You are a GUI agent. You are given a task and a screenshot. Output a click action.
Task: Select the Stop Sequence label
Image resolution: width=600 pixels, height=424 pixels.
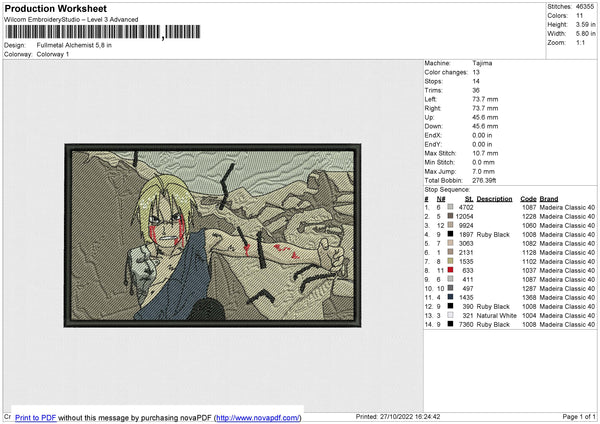447,189
